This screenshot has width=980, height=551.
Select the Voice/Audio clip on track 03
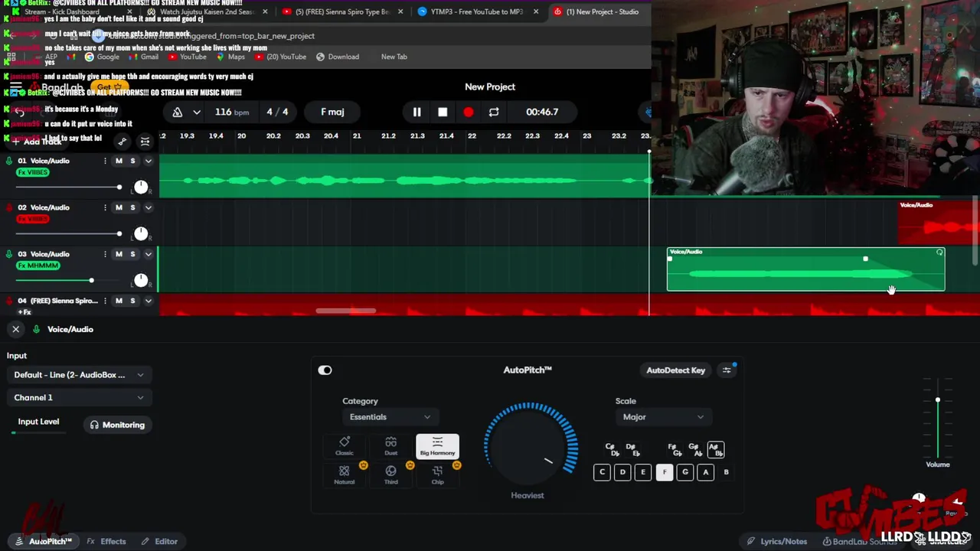coord(805,269)
